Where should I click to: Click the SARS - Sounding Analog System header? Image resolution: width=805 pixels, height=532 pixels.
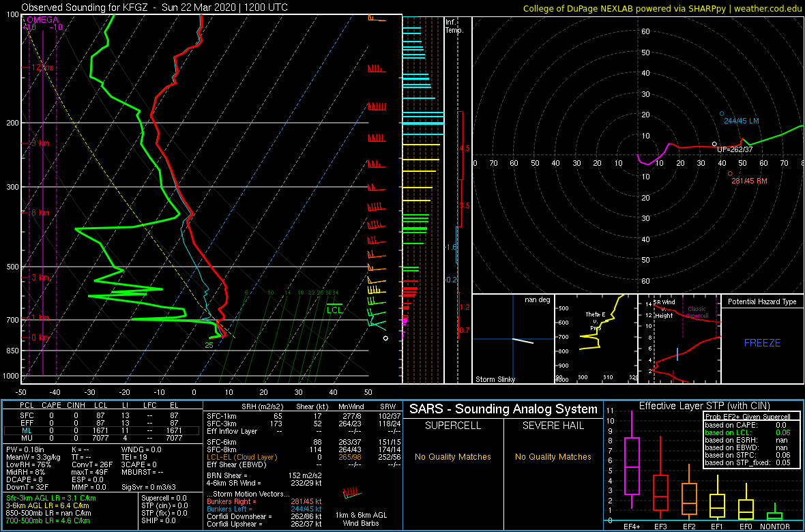(503, 409)
